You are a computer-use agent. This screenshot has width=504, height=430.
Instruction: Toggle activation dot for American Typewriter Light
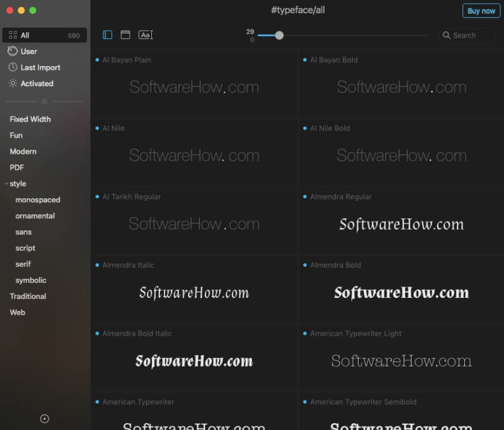[x=305, y=333]
